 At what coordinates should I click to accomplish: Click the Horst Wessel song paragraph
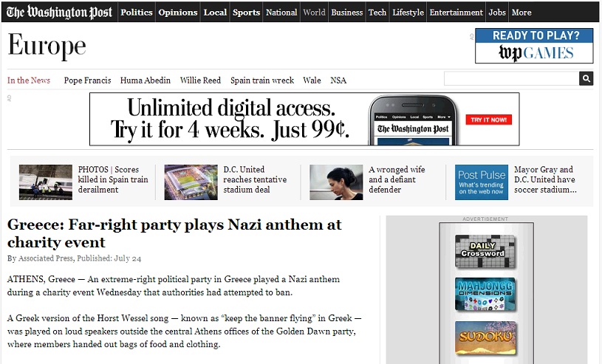click(x=184, y=331)
